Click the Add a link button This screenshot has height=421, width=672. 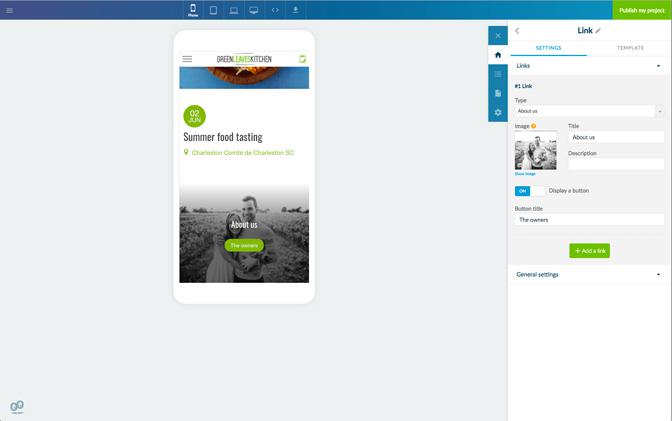pos(589,251)
